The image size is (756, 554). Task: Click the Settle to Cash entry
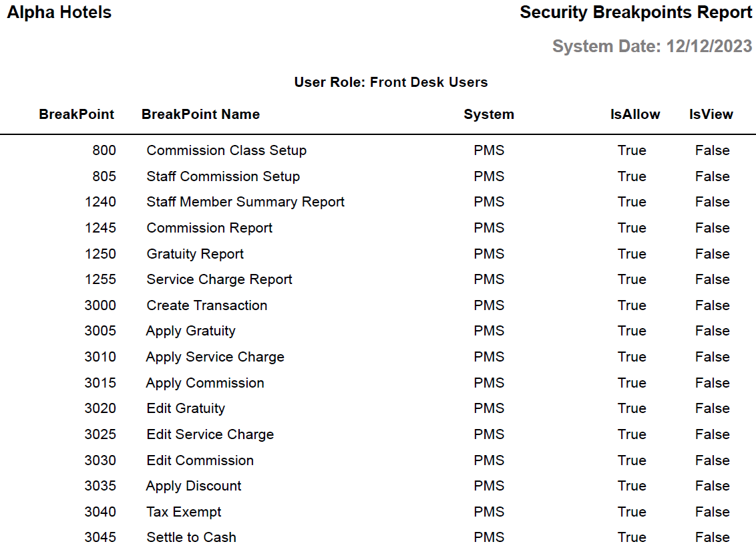pyautogui.click(x=191, y=537)
